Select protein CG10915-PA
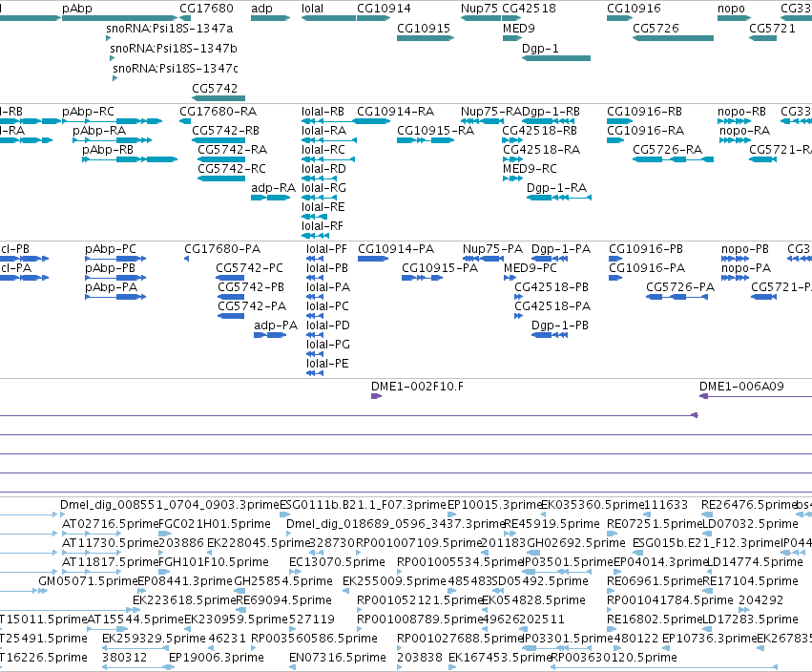 (440, 268)
